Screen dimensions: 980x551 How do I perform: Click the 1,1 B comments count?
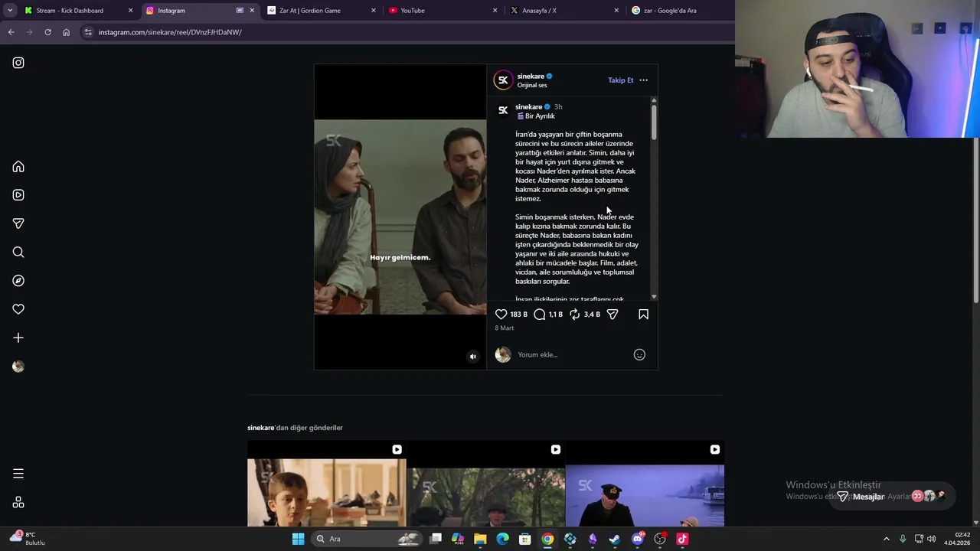tap(556, 315)
